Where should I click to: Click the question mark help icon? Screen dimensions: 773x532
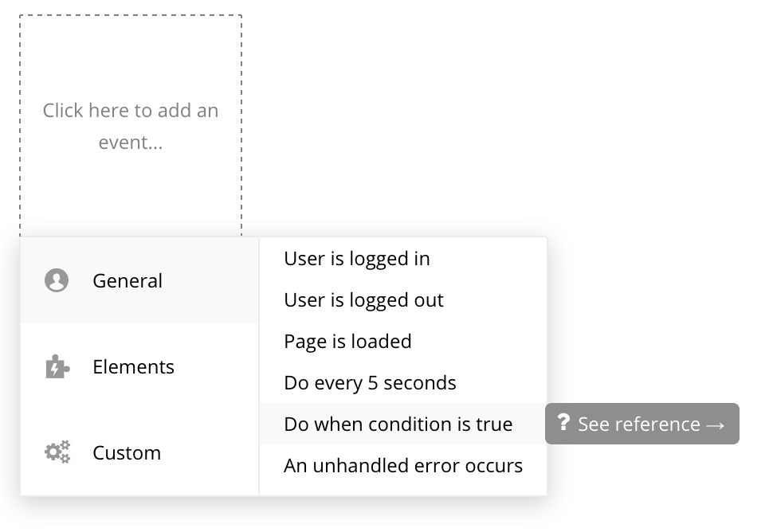563,423
